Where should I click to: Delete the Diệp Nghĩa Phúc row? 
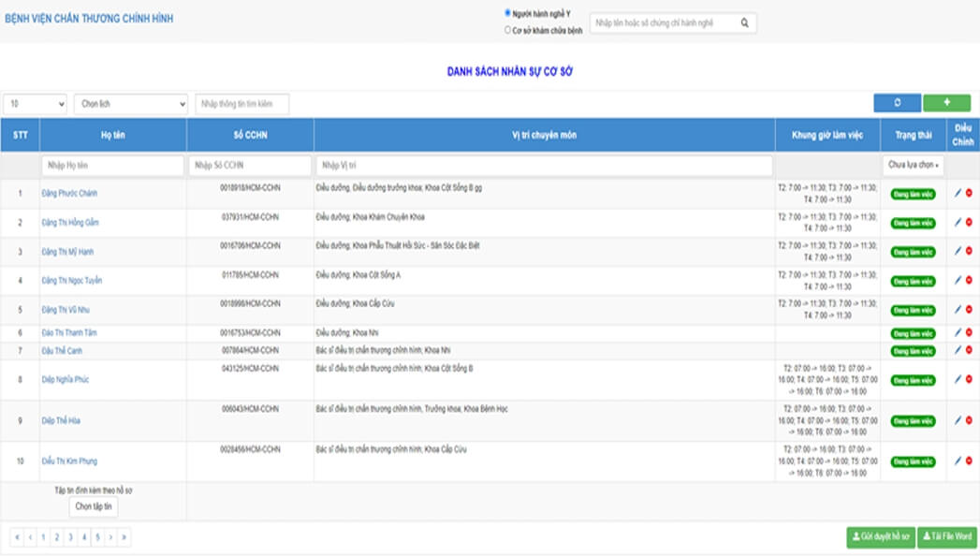(969, 380)
